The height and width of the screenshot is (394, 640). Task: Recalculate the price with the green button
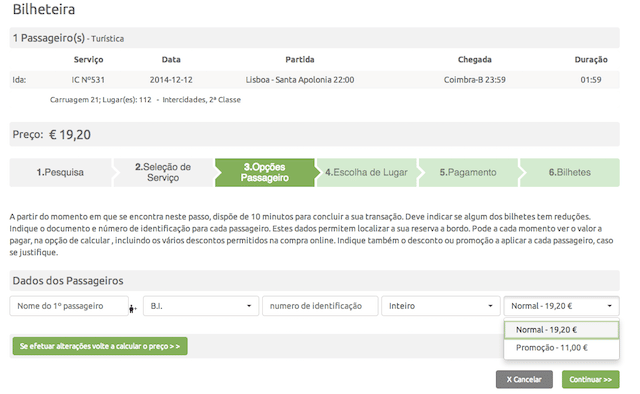[100, 346]
